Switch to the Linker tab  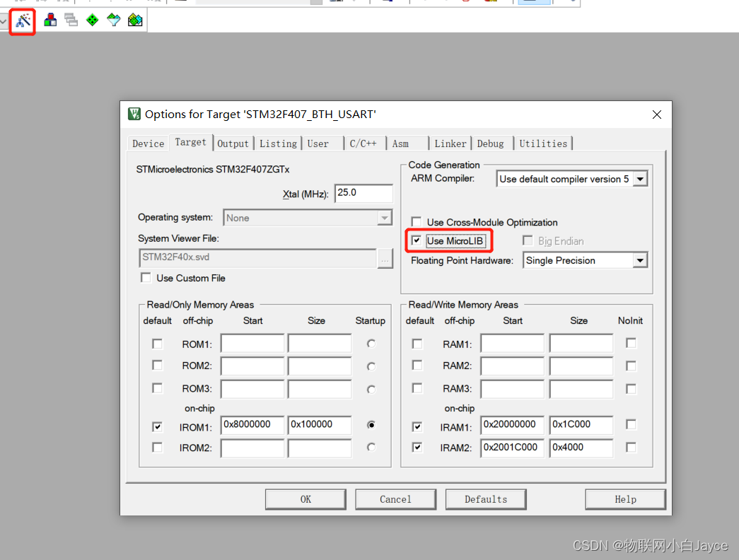(x=450, y=144)
